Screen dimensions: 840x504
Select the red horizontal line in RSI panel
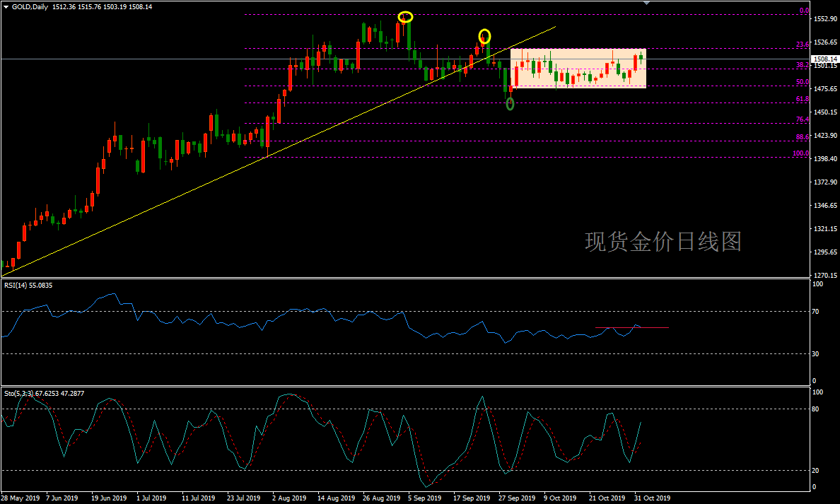coord(631,327)
